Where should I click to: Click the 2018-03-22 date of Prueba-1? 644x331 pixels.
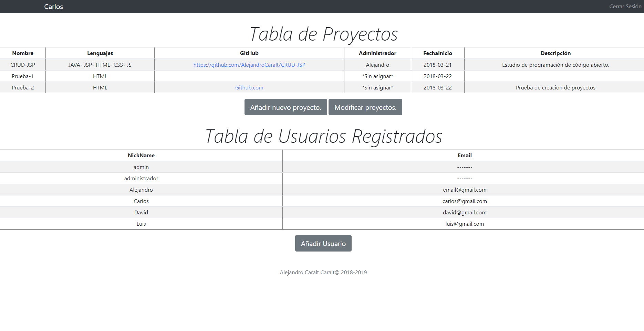(438, 76)
